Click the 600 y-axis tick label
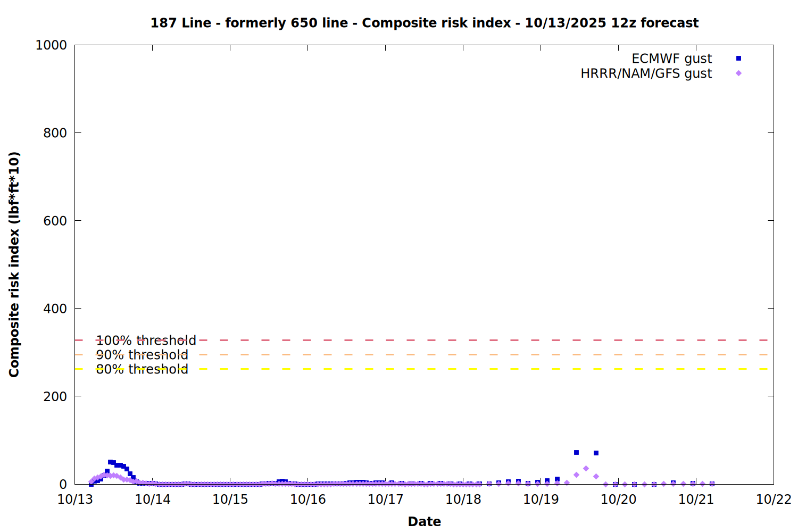798x532 pixels. pos(55,221)
